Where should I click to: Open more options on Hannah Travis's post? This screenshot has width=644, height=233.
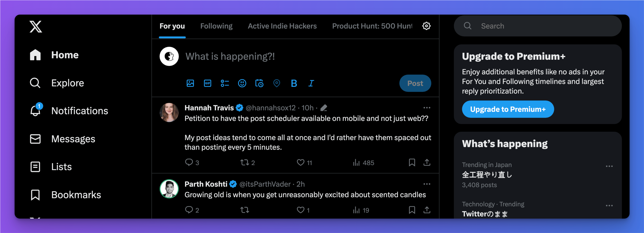coord(427,108)
